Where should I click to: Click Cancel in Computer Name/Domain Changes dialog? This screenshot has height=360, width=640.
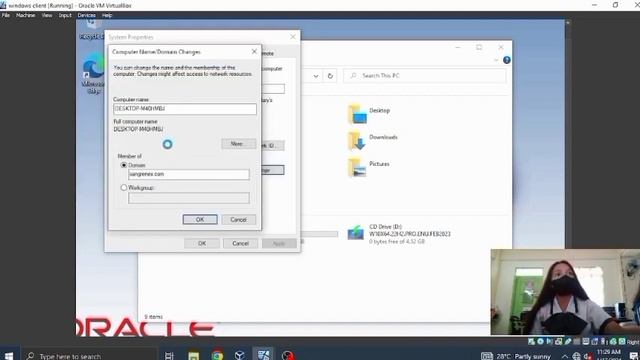click(x=238, y=220)
